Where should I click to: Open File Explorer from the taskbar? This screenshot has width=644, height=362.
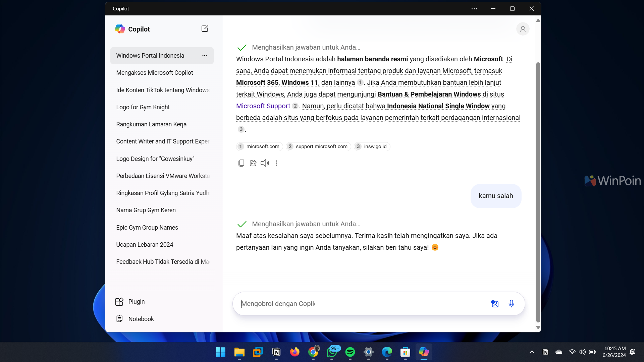click(x=239, y=352)
